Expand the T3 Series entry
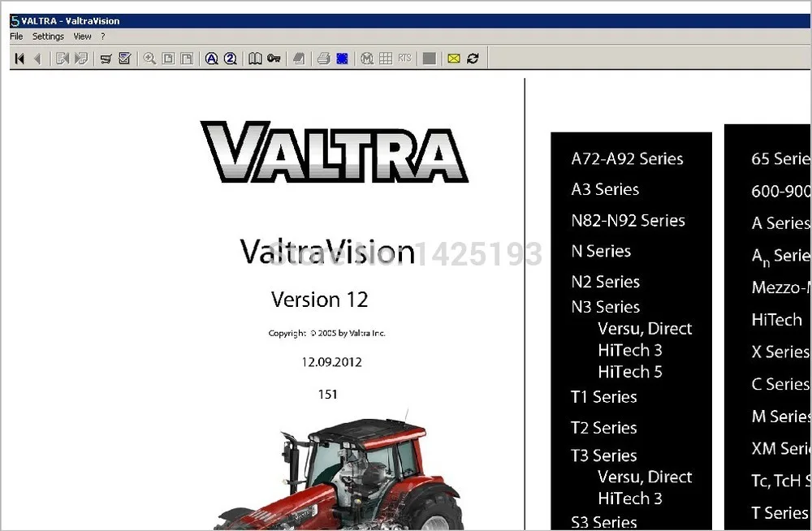812x531 pixels. [603, 455]
